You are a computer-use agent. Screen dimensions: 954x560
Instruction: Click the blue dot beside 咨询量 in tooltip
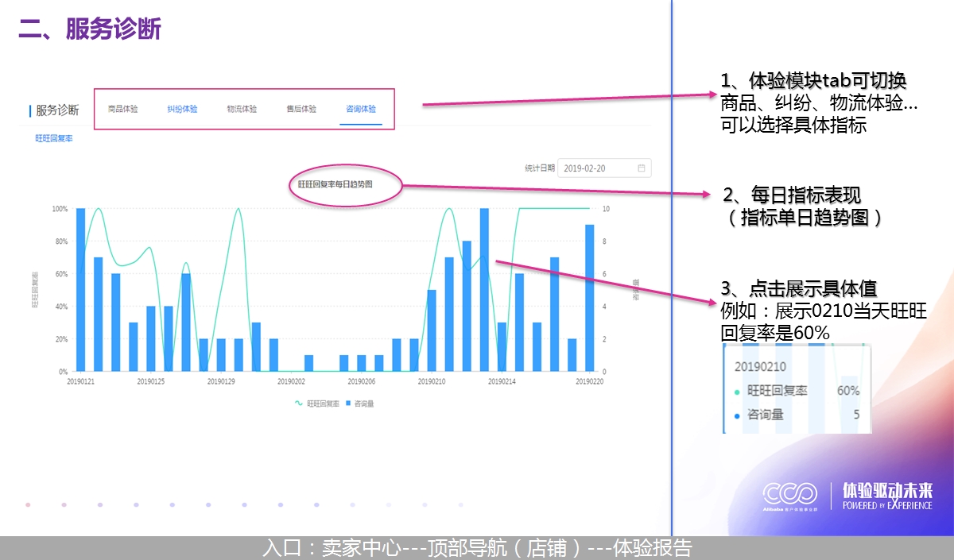(x=736, y=415)
